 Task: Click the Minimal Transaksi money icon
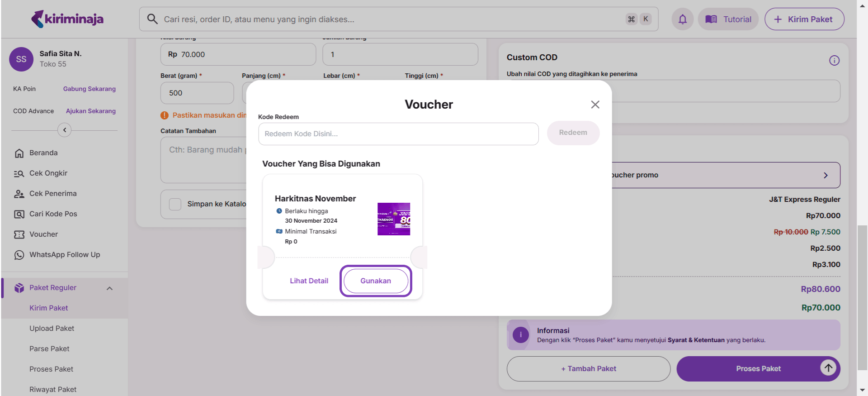coord(279,231)
